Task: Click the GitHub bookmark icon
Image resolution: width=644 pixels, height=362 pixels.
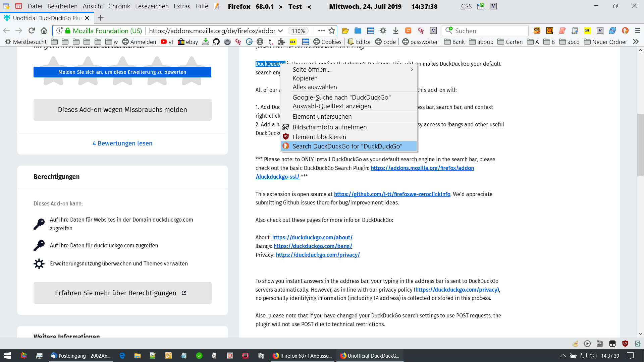Action: coord(216,42)
